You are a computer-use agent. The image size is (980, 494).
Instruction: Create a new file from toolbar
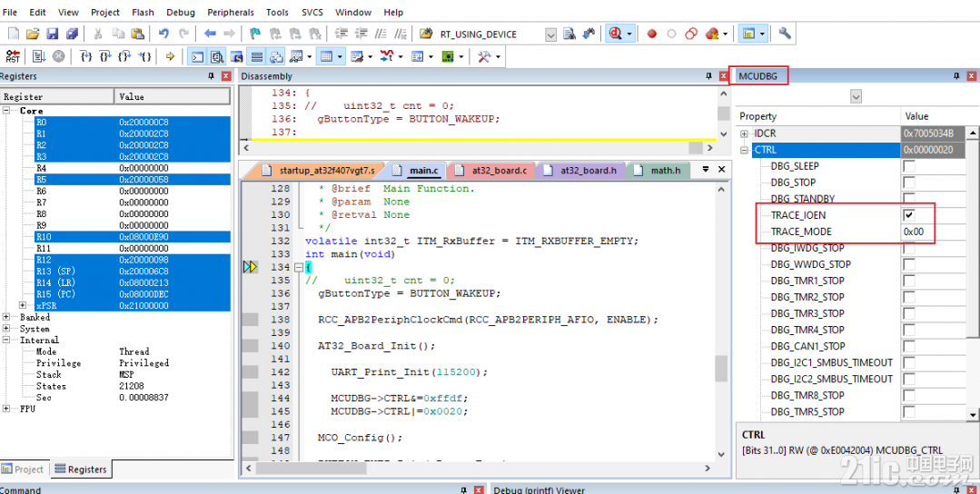(x=13, y=34)
